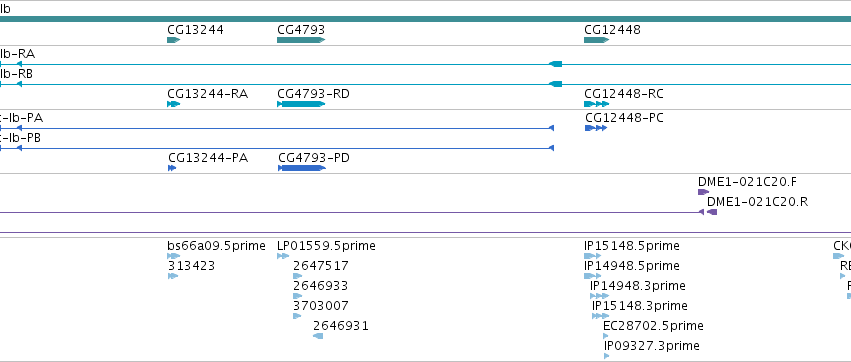Viewport: 851px width, 362px height.
Task: Click the 3703007 label
Action: click(321, 306)
